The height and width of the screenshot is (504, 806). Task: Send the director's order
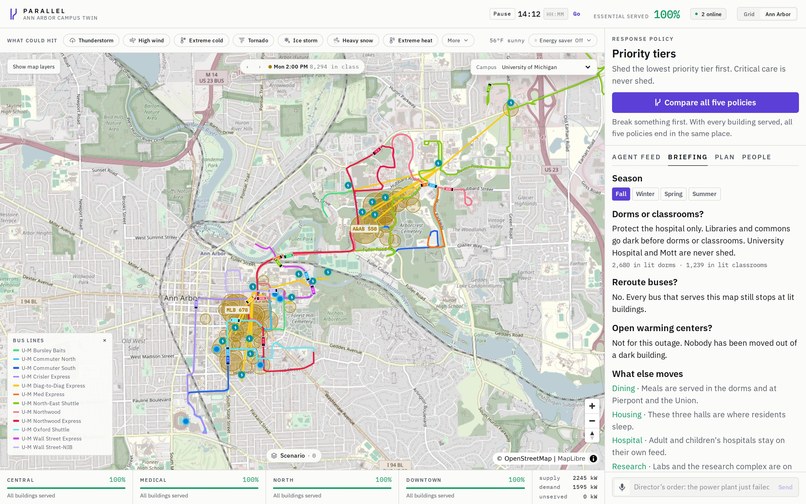tap(785, 487)
